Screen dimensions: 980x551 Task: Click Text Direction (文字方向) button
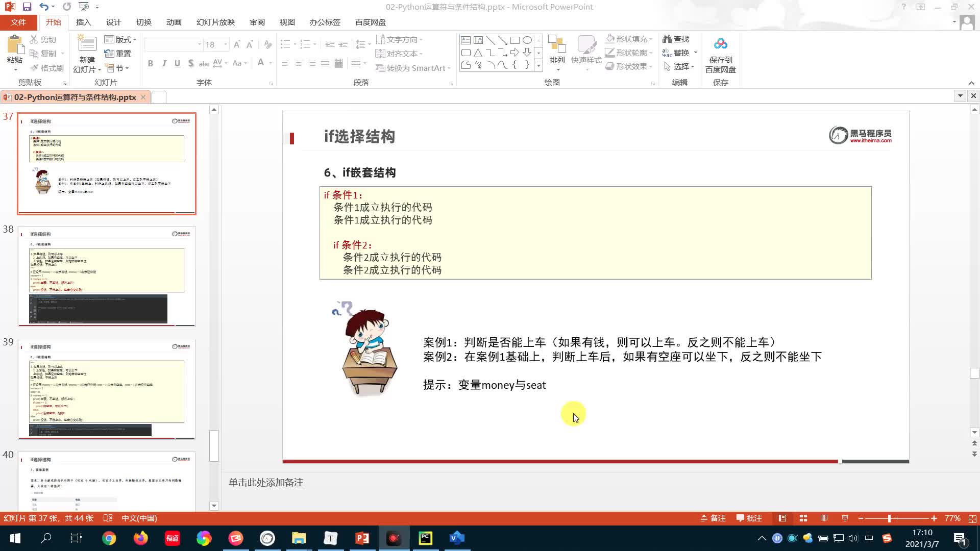(398, 39)
